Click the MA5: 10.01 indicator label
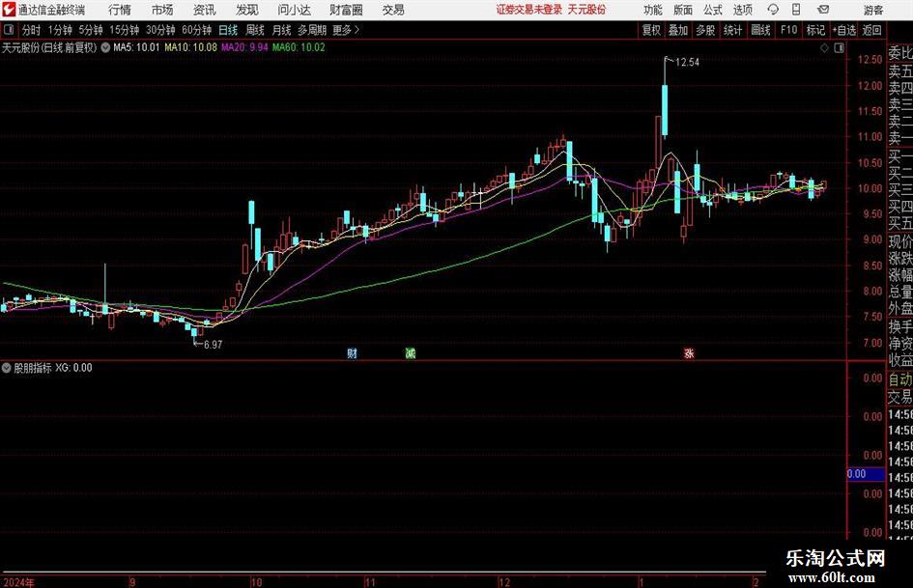The height and width of the screenshot is (588, 913). click(135, 47)
